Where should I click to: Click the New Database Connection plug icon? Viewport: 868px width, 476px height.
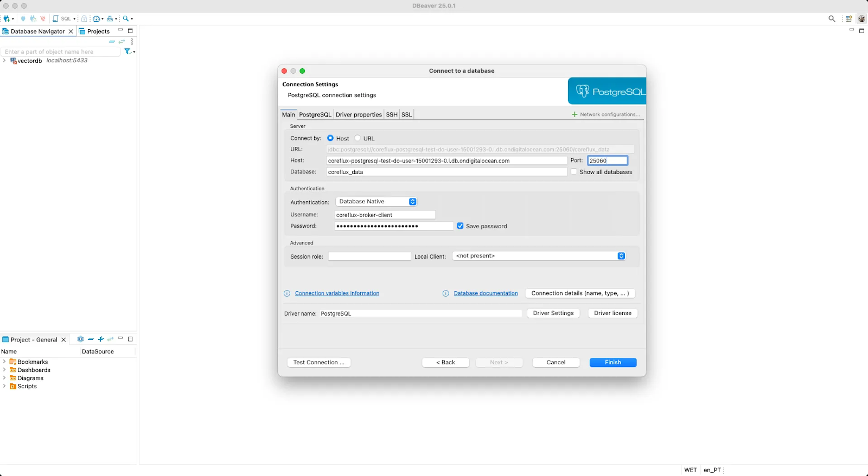(x=7, y=18)
